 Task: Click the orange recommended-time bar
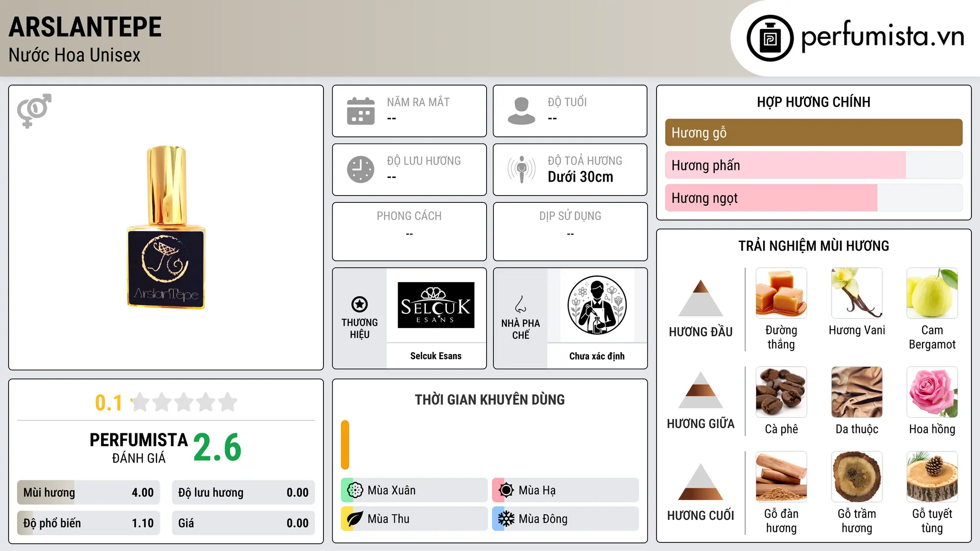point(345,445)
